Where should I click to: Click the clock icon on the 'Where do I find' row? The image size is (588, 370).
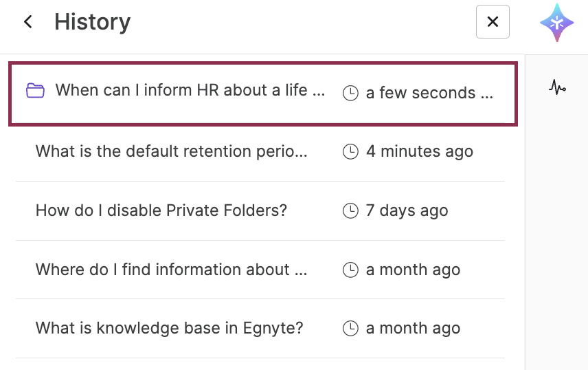tap(350, 270)
